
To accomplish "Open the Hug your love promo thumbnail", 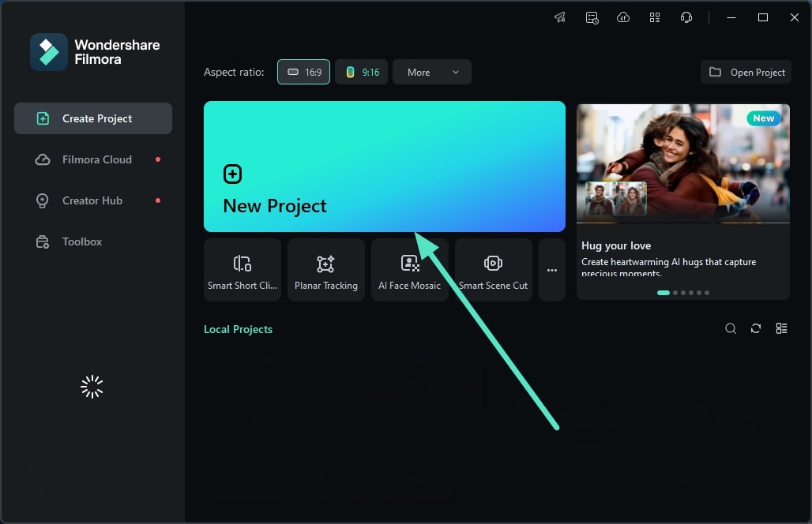I will [683, 163].
